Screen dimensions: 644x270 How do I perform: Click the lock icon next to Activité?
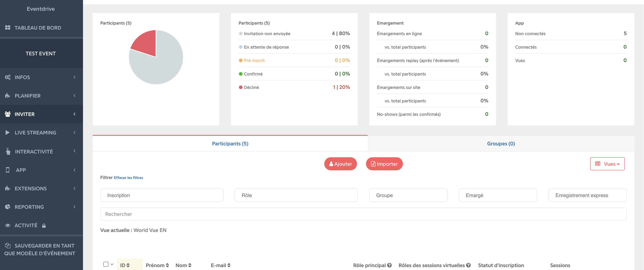point(44,225)
